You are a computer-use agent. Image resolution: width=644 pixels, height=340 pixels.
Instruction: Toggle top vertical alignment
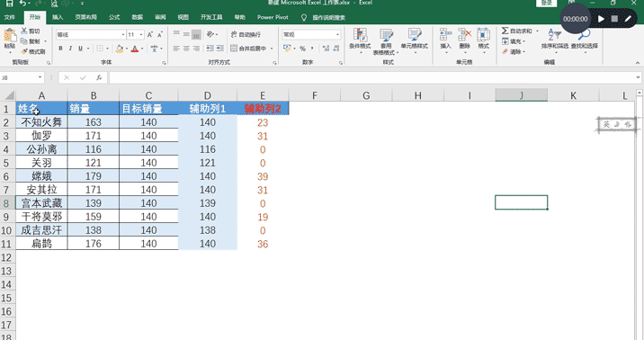click(x=176, y=34)
